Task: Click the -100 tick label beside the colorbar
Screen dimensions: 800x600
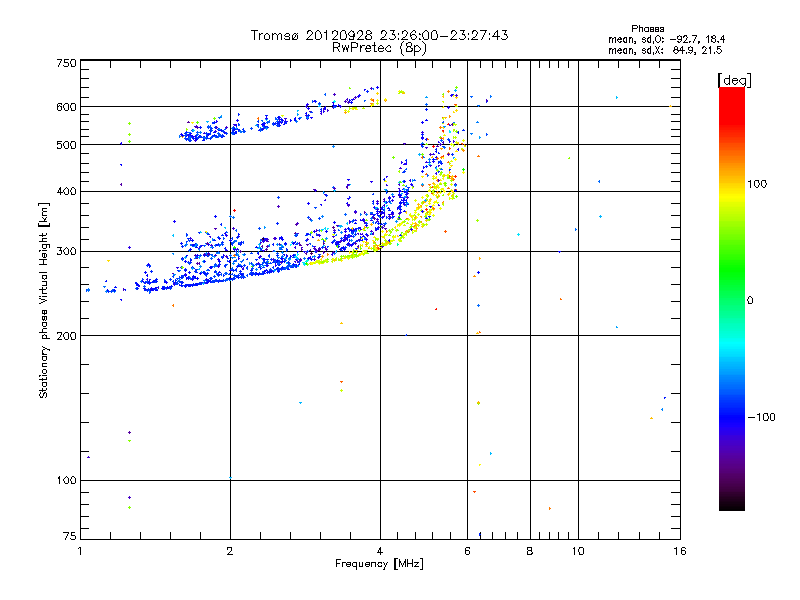Action: click(x=764, y=416)
